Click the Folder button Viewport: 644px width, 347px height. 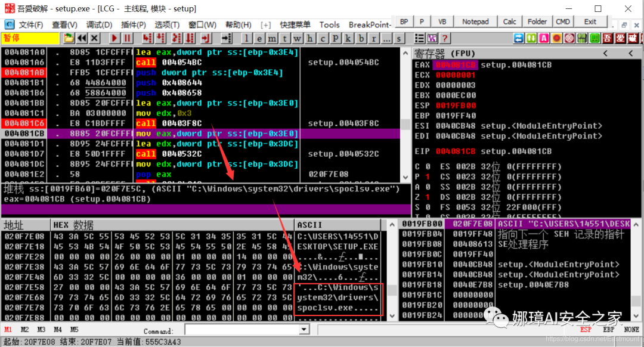[537, 21]
